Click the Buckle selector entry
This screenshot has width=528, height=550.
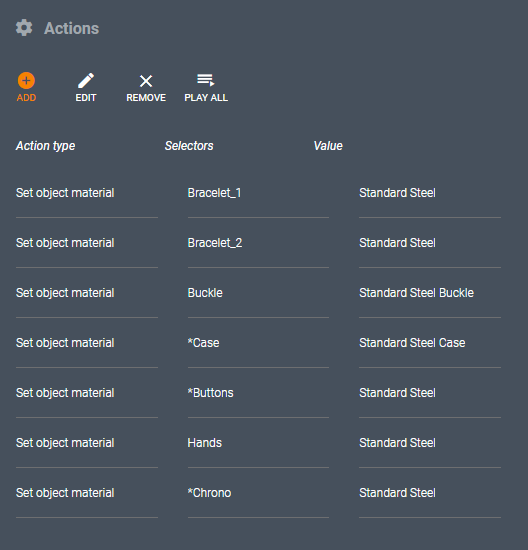[x=205, y=293]
